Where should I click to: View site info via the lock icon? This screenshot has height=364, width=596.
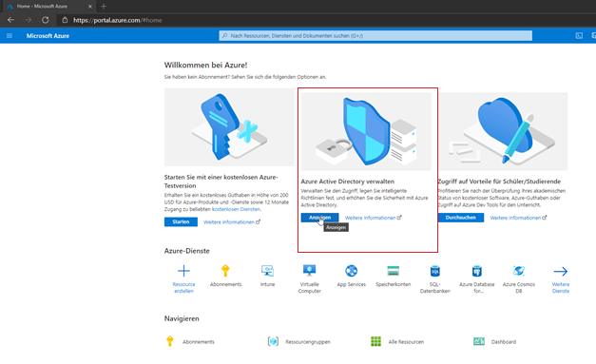(65, 20)
